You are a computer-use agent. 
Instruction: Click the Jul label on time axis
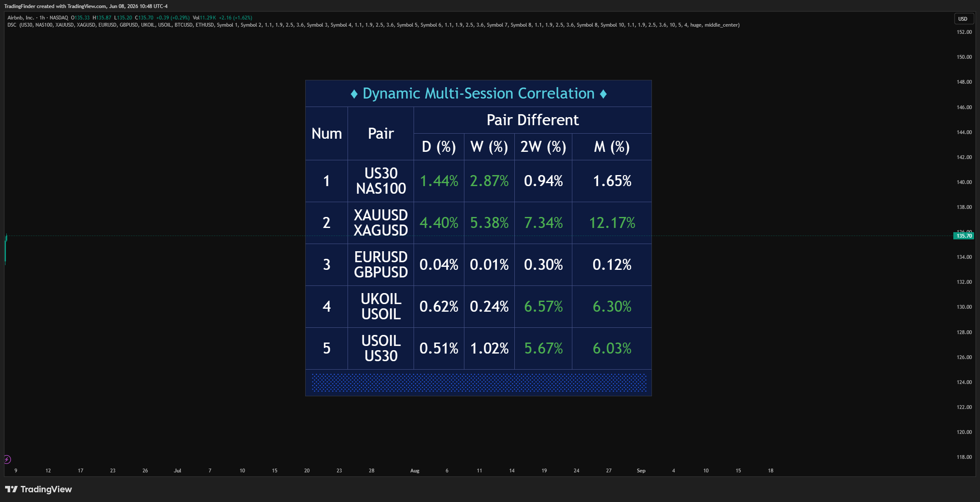[177, 471]
